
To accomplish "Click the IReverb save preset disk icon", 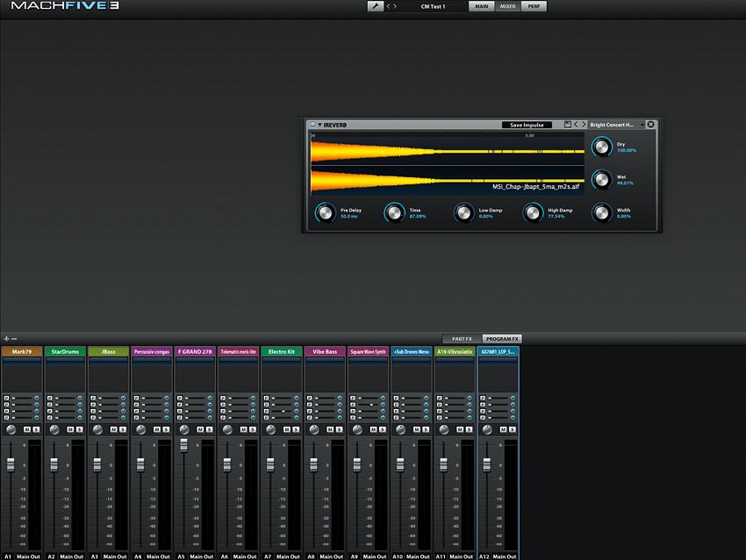I will click(x=568, y=125).
